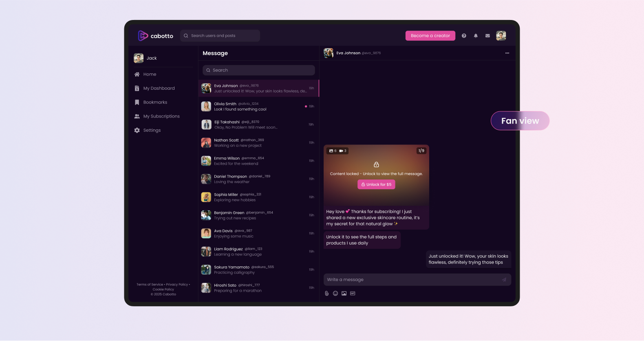This screenshot has height=341, width=644.
Task: Open notifications bell icon
Action: pyautogui.click(x=476, y=36)
